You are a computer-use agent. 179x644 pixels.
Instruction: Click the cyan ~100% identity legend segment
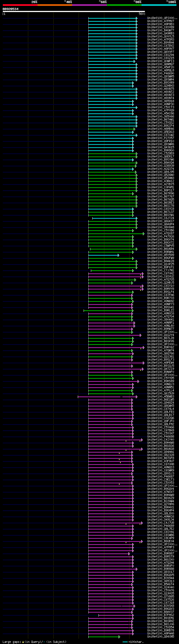tap(159, 5)
